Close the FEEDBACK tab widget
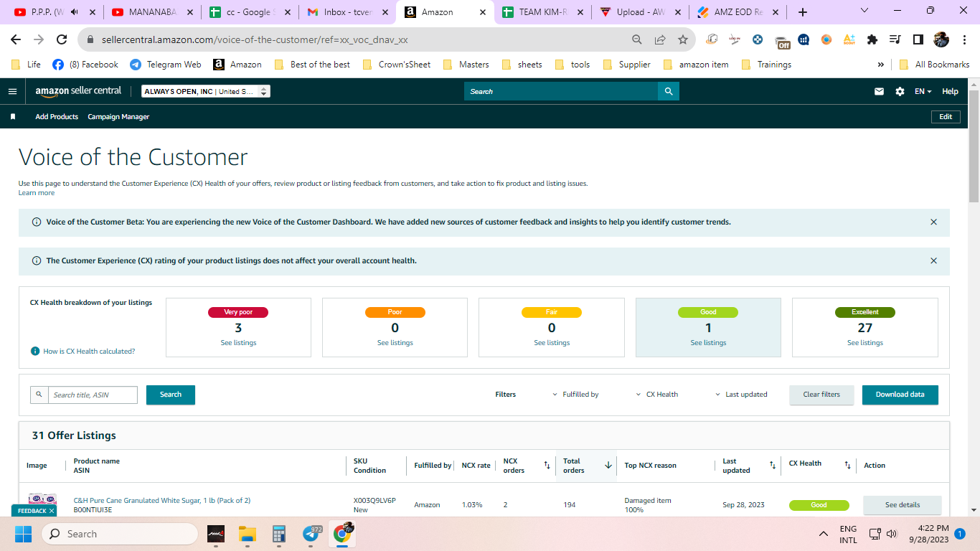 tap(51, 511)
